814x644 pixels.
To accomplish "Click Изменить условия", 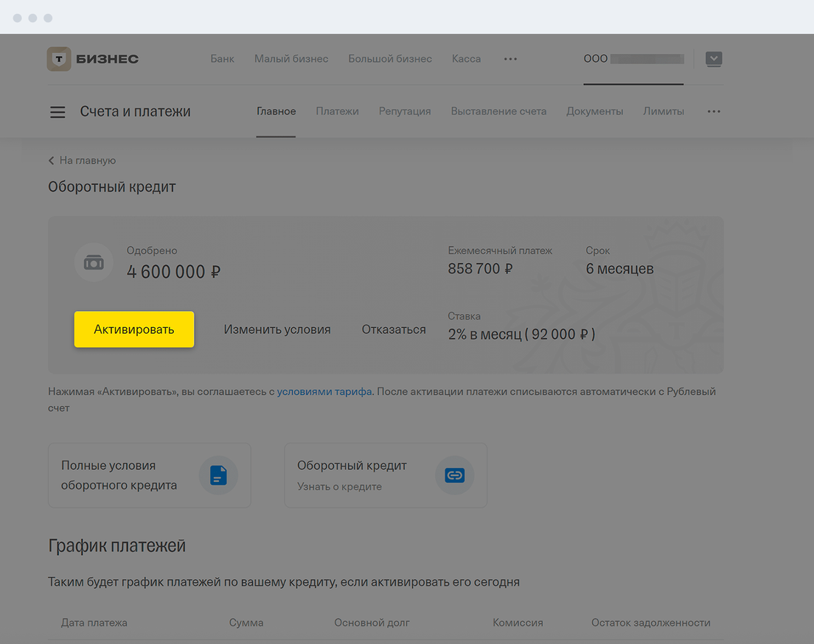I will (x=277, y=329).
